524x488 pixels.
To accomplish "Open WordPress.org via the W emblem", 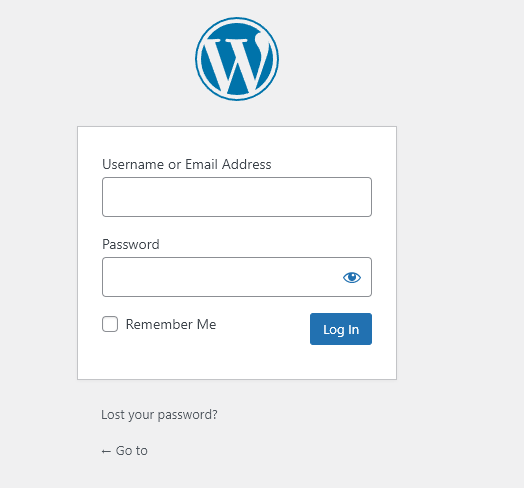I will tap(237, 59).
